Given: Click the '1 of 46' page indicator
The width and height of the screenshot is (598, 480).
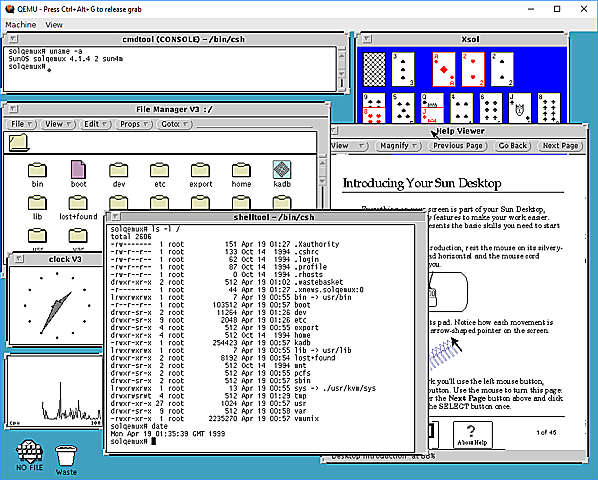Looking at the screenshot, I should (x=546, y=432).
